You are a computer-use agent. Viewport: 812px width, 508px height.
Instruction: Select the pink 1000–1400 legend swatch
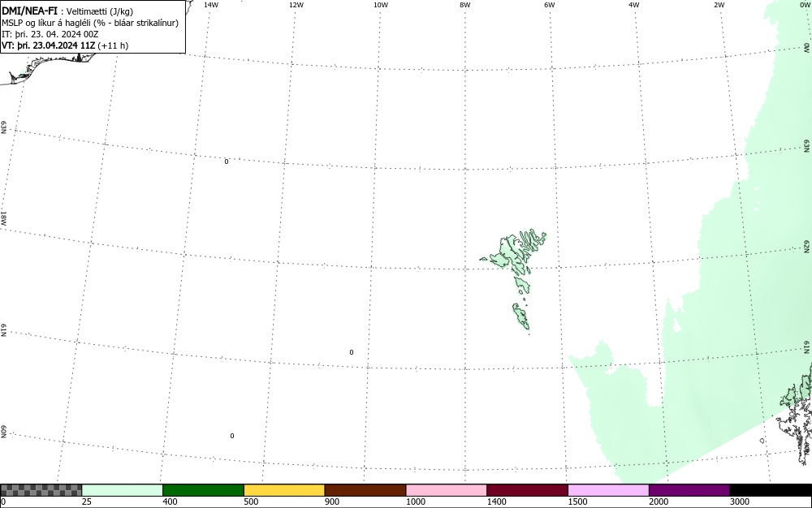coord(447,490)
